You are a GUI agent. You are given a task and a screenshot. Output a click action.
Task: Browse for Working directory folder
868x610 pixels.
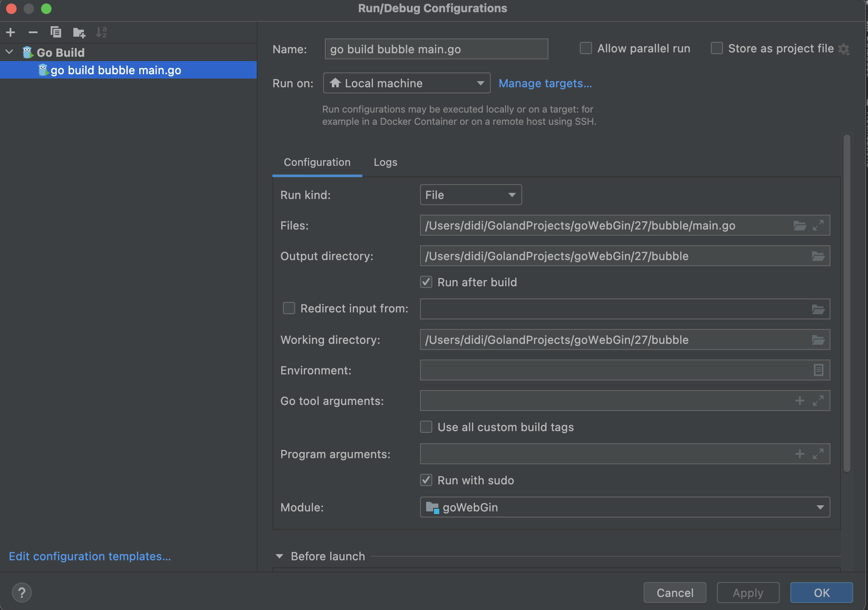(818, 340)
